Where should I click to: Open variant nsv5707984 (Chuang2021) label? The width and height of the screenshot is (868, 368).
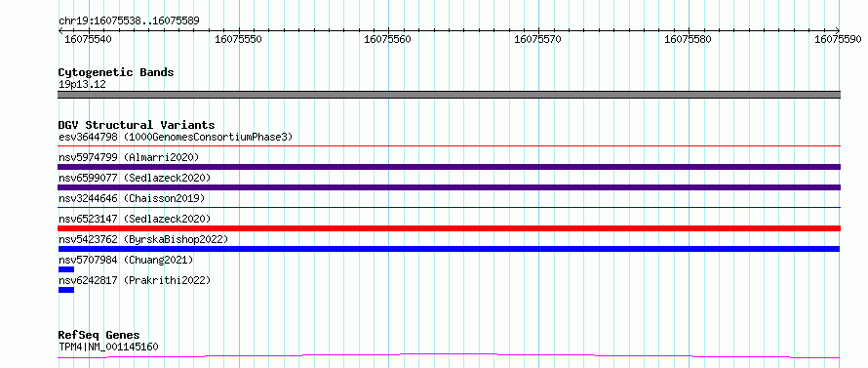(126, 260)
